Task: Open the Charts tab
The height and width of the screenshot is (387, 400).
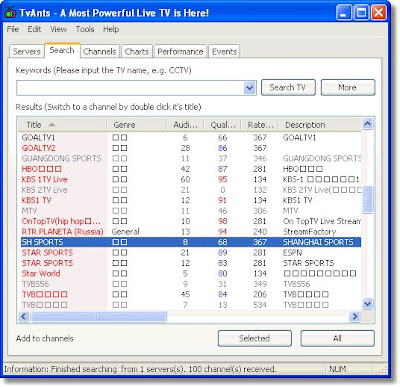Action: click(x=137, y=52)
